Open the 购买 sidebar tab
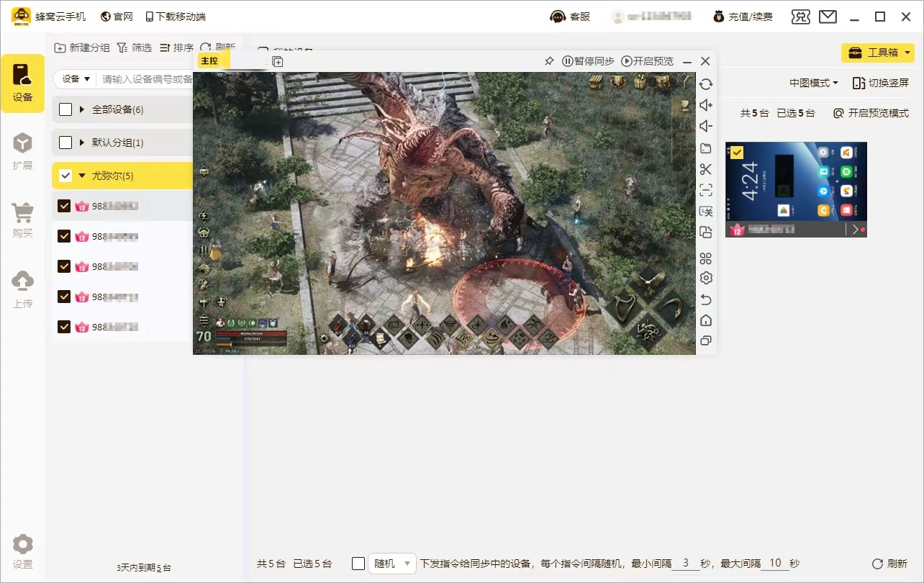 (x=22, y=220)
